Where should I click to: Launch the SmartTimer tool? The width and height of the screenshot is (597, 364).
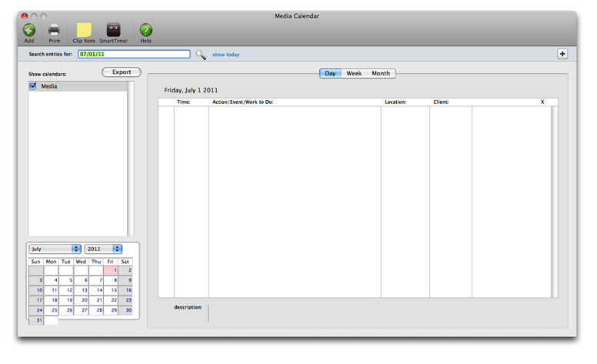click(x=113, y=30)
